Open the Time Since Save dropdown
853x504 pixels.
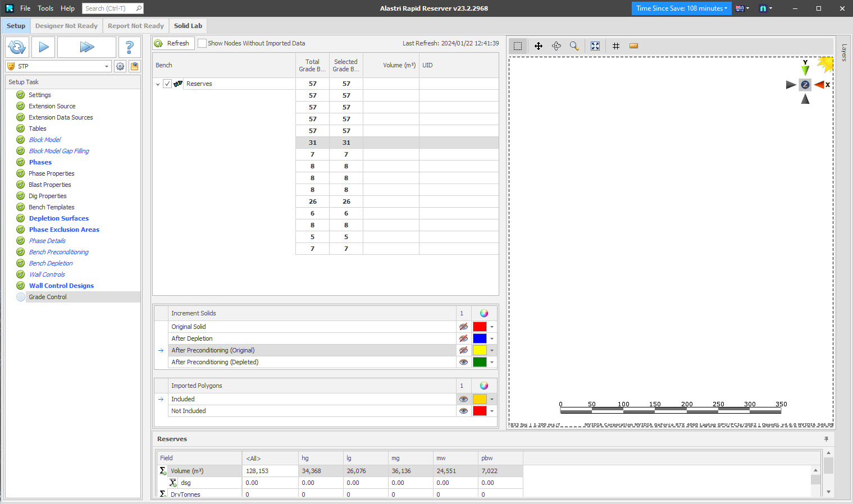727,8
